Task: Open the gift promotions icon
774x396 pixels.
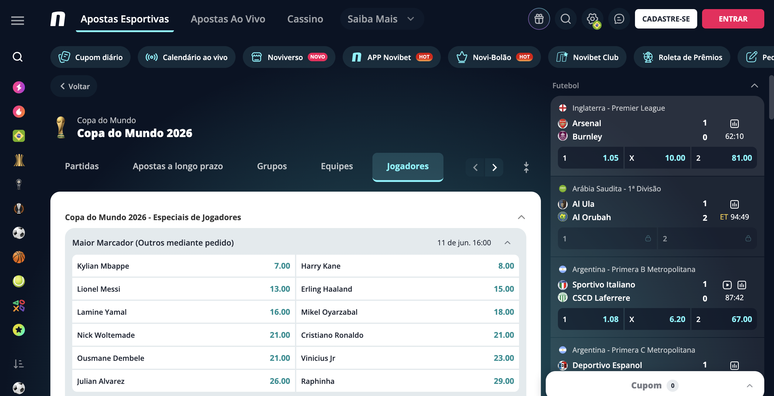Action: [539, 19]
